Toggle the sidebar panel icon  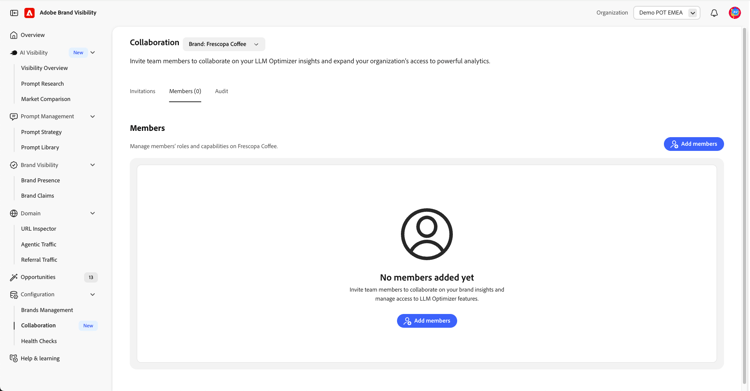click(x=14, y=13)
